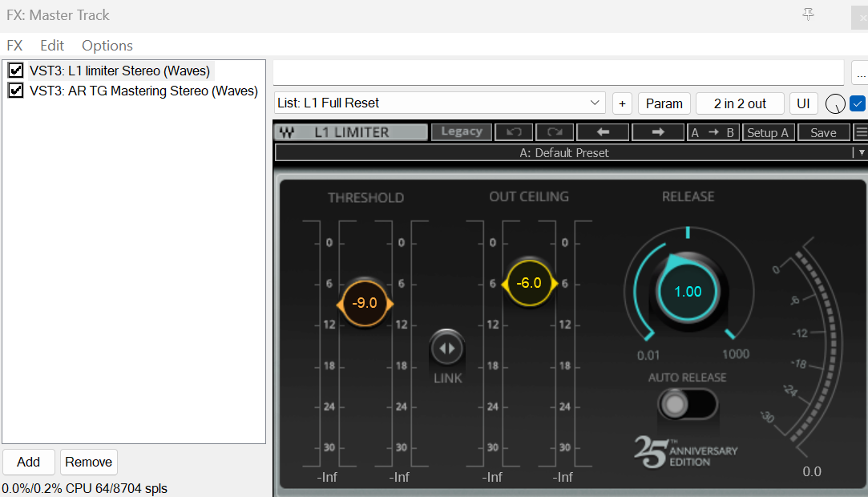The width and height of the screenshot is (868, 497).
Task: Click the Param button
Action: (x=664, y=103)
